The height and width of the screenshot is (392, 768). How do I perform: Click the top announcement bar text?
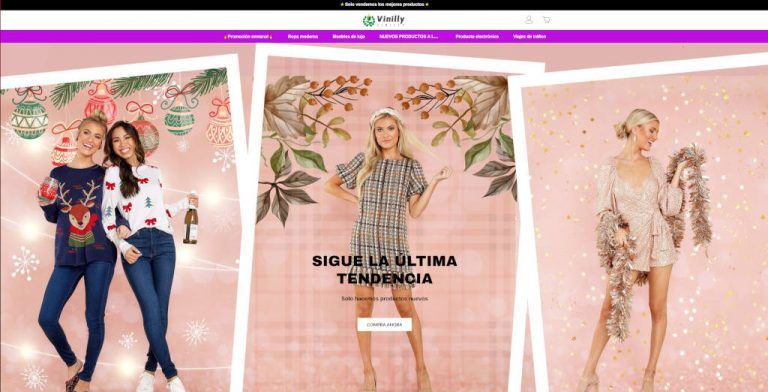[384, 4]
